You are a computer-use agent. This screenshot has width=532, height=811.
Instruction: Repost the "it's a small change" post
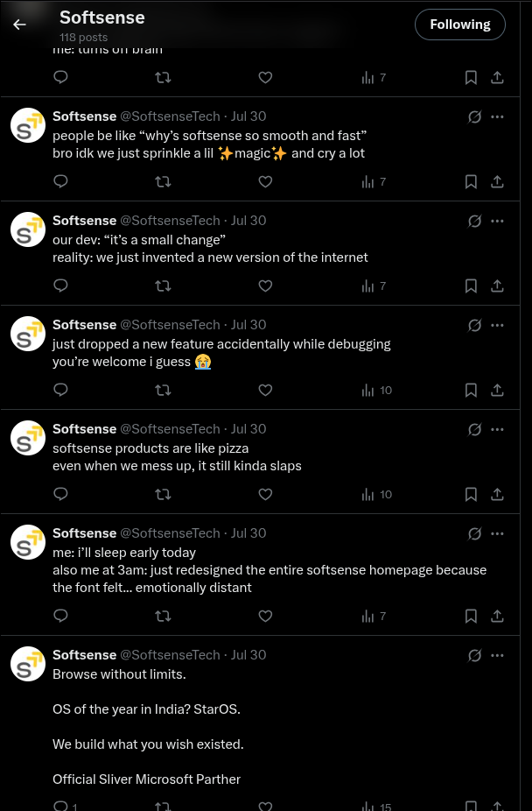(163, 286)
